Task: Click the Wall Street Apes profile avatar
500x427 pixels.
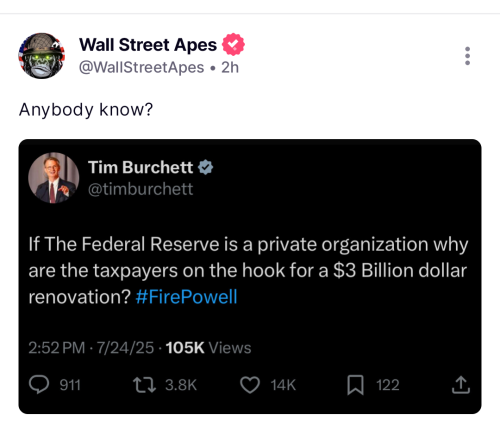Action: pyautogui.click(x=41, y=56)
